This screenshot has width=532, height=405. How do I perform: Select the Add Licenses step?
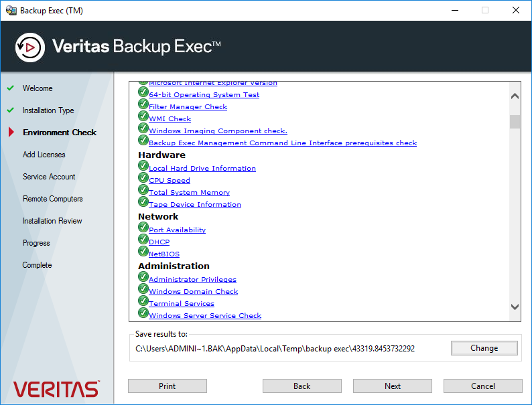pos(44,155)
